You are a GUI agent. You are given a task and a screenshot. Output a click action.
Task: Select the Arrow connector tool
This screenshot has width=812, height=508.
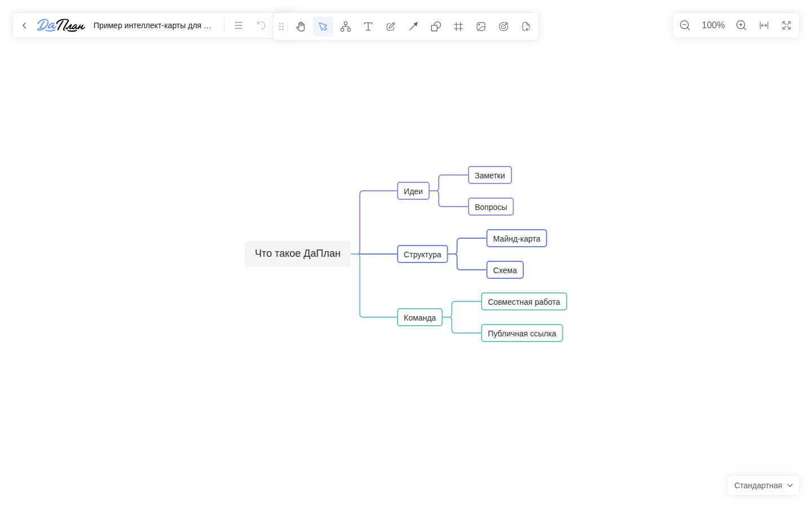point(413,27)
